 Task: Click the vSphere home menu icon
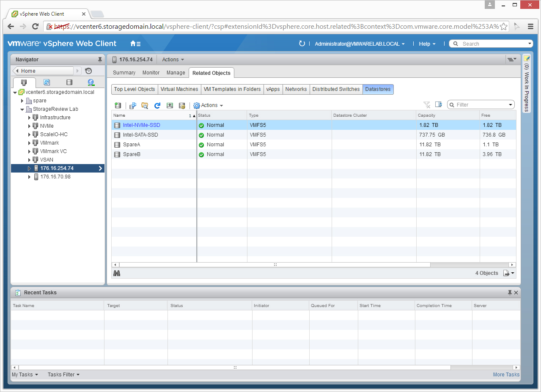pos(135,44)
